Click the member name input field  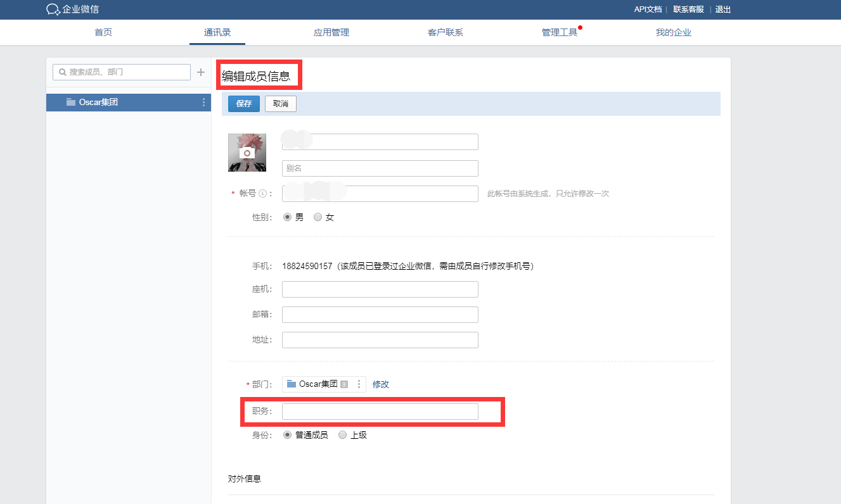coord(380,142)
